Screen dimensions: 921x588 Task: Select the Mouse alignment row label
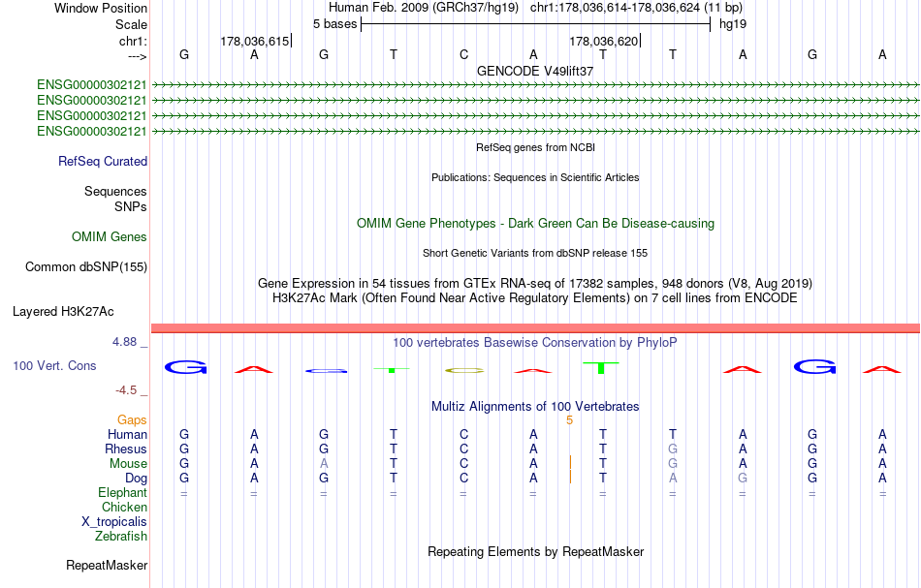[x=128, y=464]
